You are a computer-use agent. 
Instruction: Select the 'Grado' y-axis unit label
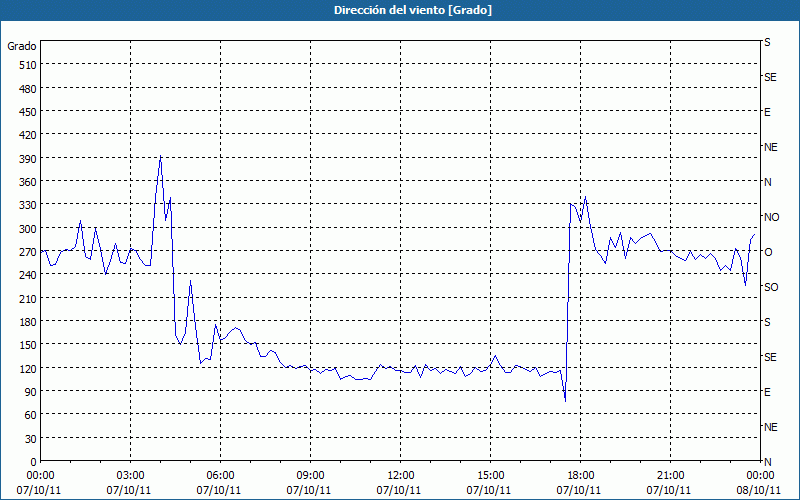click(22, 46)
